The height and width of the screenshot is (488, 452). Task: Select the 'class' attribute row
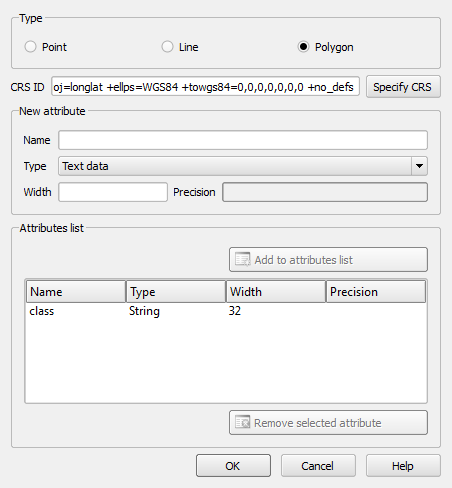tap(226, 311)
